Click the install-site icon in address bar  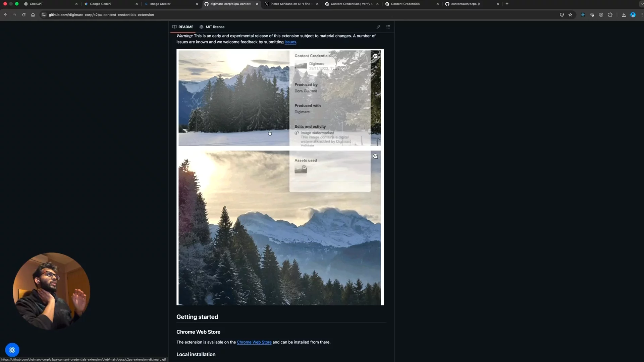click(x=562, y=15)
